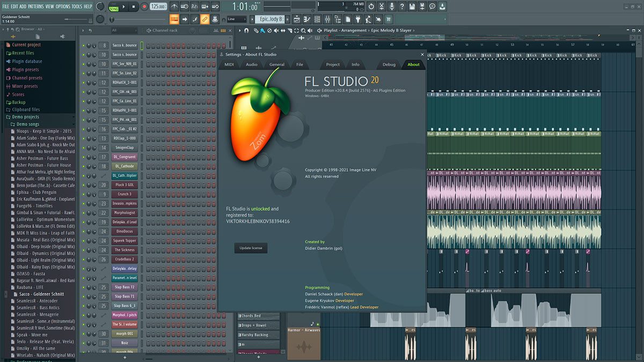Open the View playlist icon

pos(297,19)
